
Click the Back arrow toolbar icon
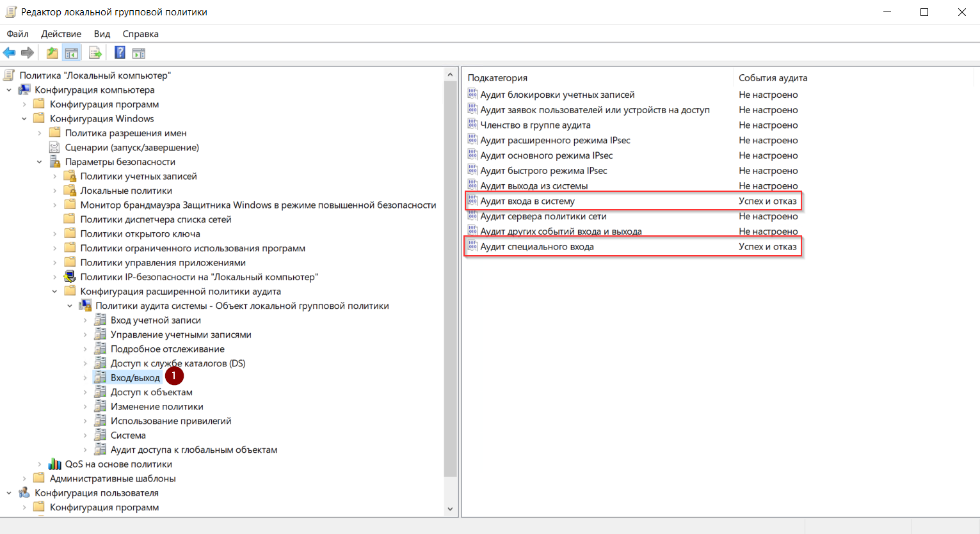[9, 53]
